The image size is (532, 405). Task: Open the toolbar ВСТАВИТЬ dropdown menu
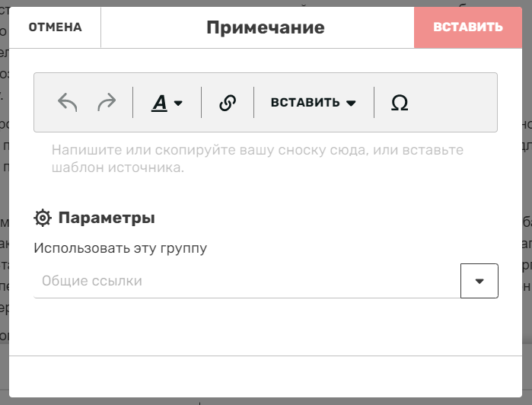314,103
